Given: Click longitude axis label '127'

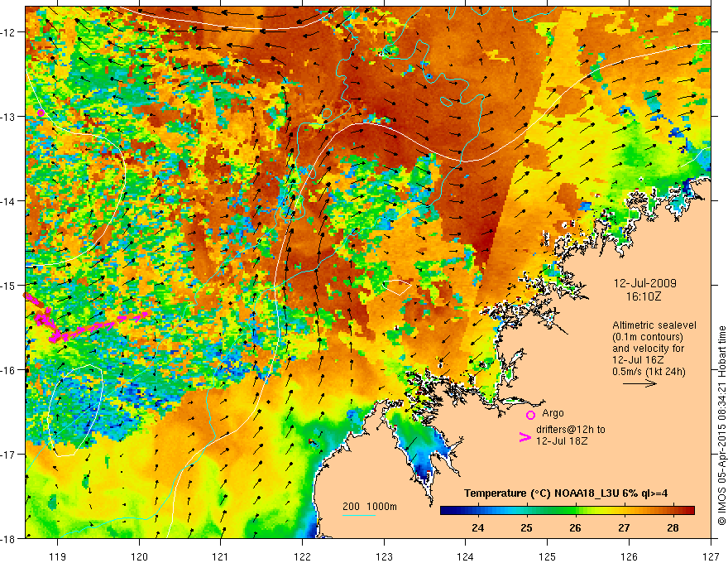Looking at the screenshot, I should 711,556.
